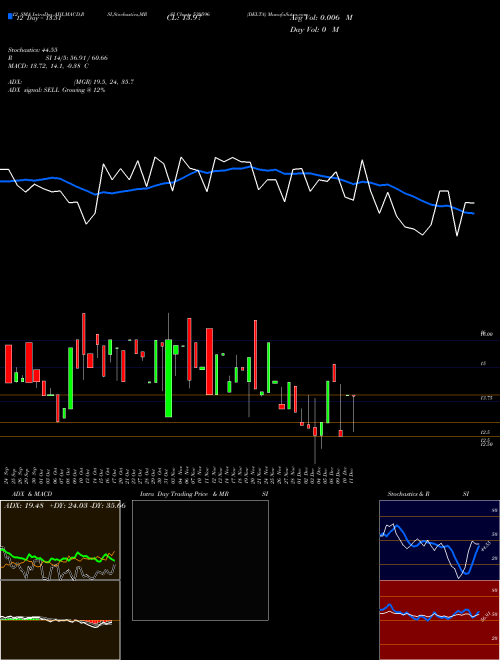Click the tall green candle for 31 Oct
Screen dimensions: 500x660
tap(168, 378)
